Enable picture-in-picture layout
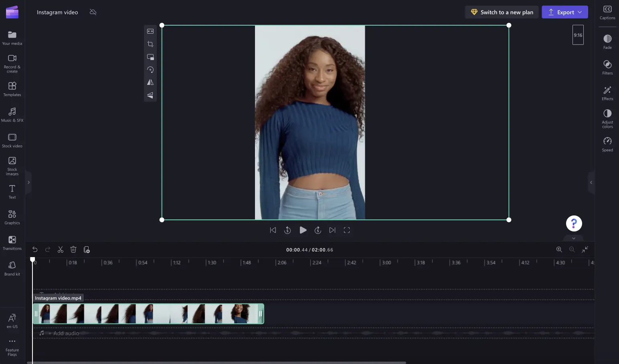Viewport: 619px width, 364px height. [x=150, y=57]
